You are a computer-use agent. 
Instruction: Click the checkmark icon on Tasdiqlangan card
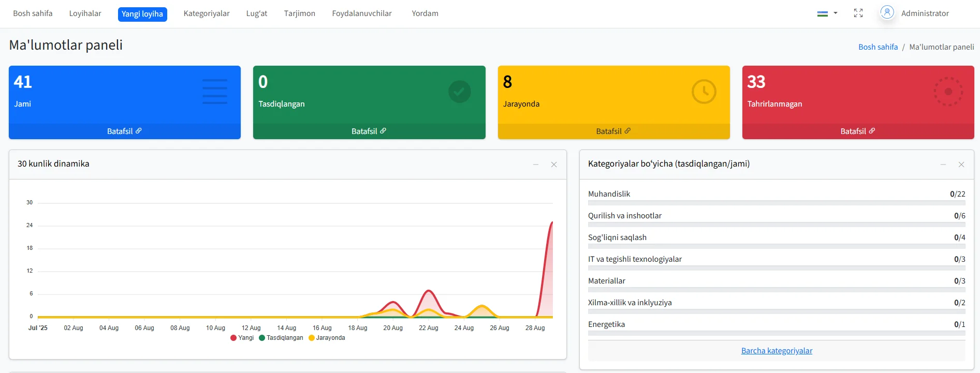point(459,92)
